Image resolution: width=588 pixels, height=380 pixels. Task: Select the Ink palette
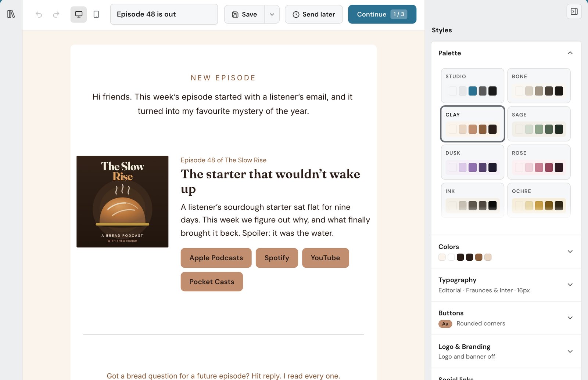[473, 200]
